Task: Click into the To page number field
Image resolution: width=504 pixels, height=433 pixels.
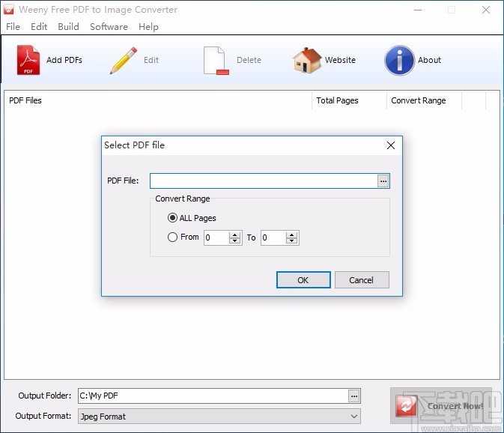Action: click(x=273, y=238)
